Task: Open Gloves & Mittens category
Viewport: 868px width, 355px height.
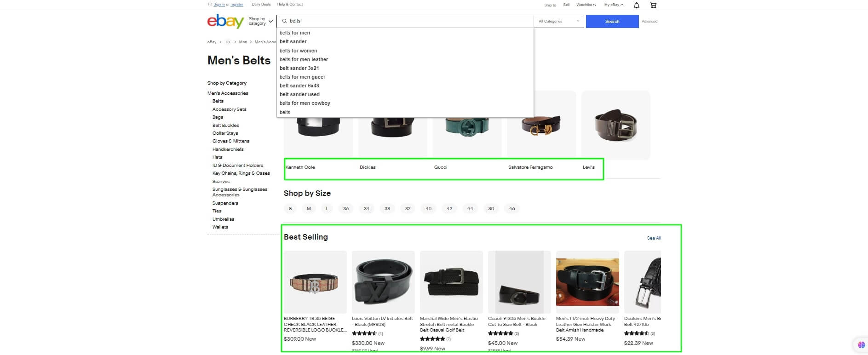Action: pyautogui.click(x=231, y=141)
